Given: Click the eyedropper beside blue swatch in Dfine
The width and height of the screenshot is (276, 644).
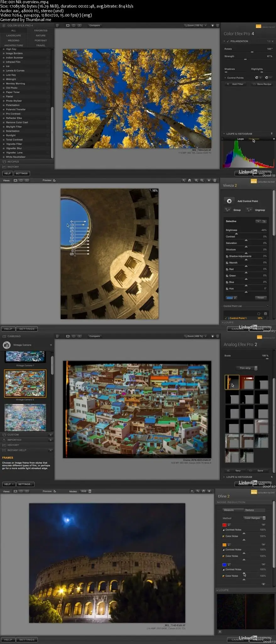Looking at the screenshot, I should click(229, 564).
